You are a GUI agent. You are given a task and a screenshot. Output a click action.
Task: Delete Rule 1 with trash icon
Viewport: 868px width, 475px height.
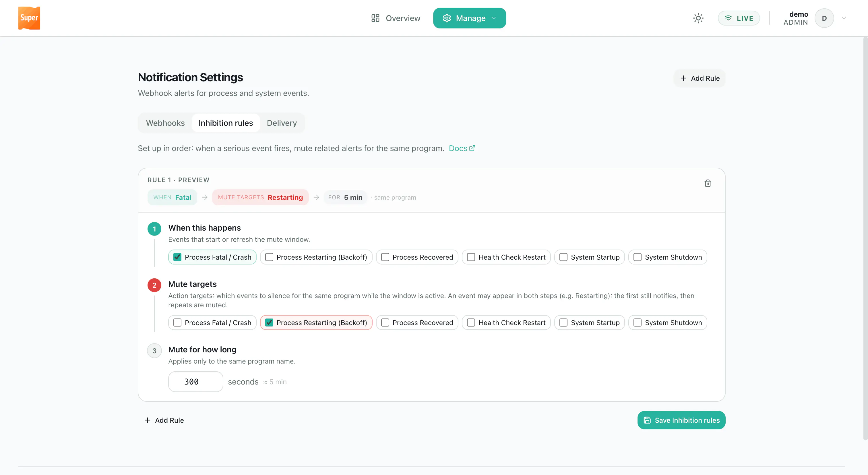[708, 184]
